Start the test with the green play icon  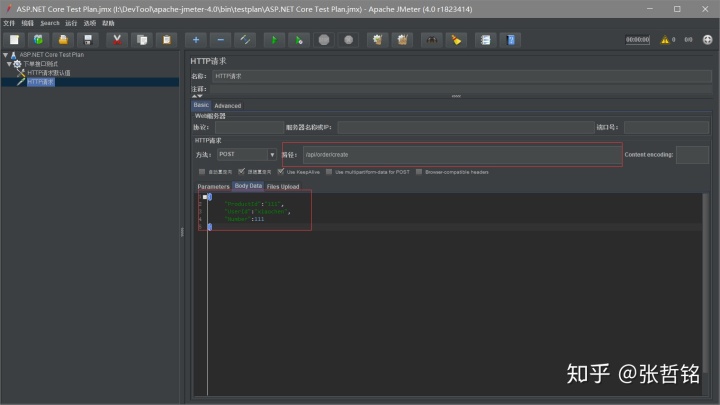point(274,40)
